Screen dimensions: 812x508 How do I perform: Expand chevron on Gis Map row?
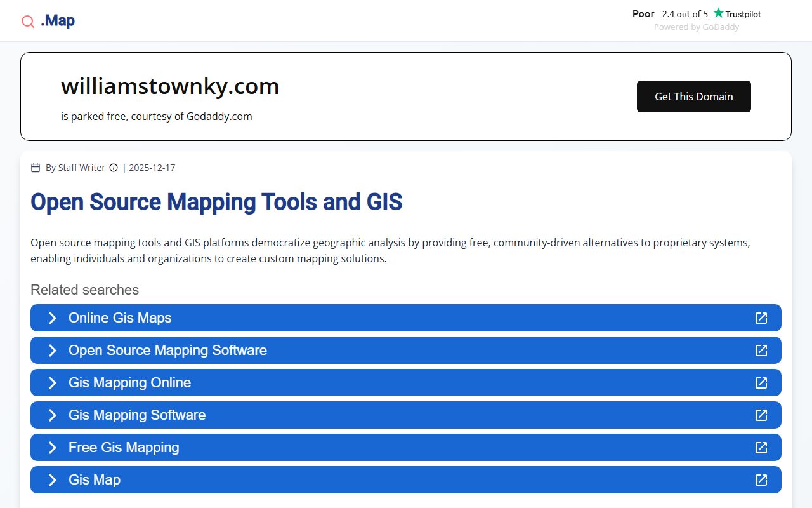click(x=53, y=479)
